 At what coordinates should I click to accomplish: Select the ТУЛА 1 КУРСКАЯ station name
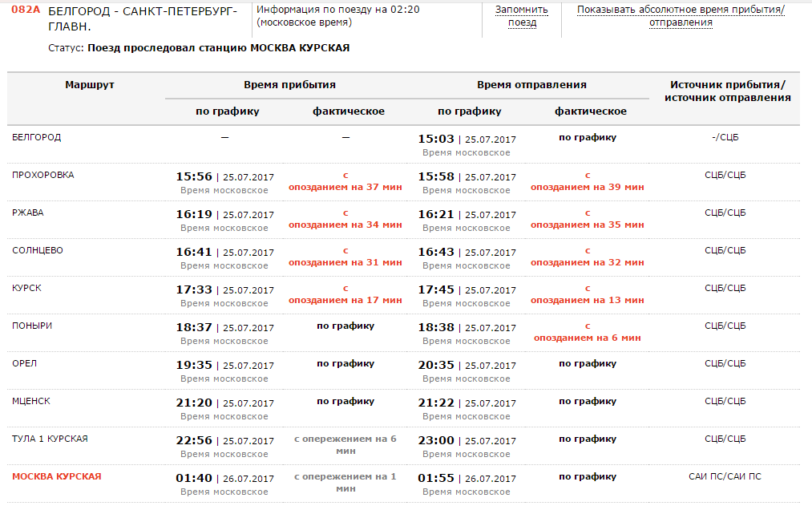pyautogui.click(x=50, y=439)
